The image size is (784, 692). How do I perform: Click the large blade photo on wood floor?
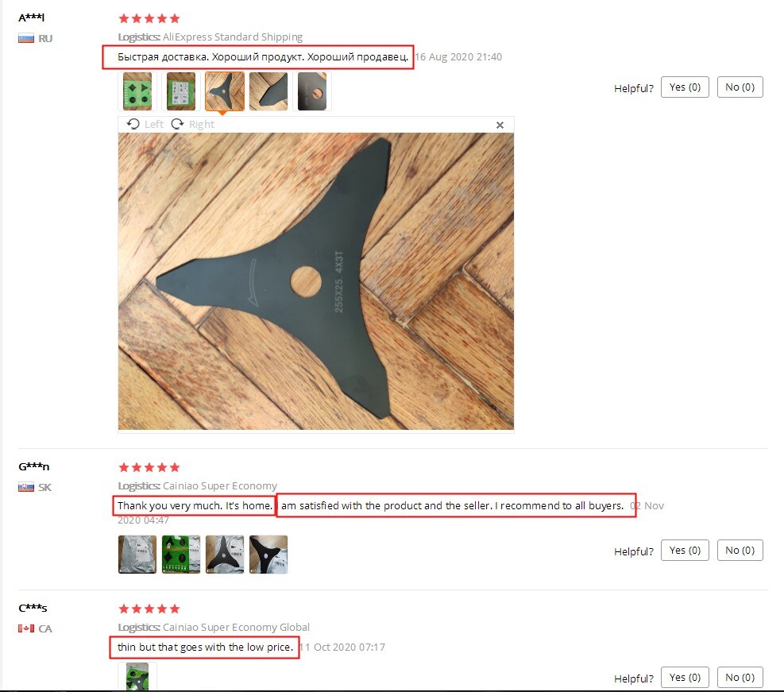coord(316,281)
